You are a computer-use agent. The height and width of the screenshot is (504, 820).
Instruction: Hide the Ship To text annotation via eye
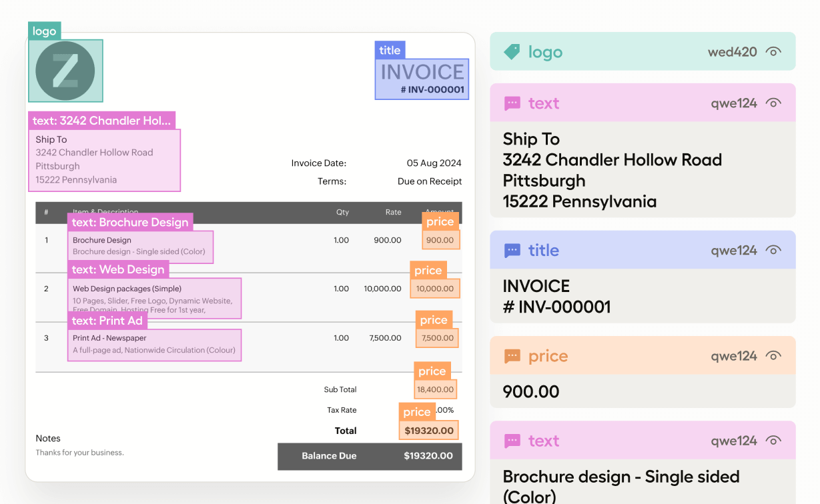pyautogui.click(x=773, y=103)
